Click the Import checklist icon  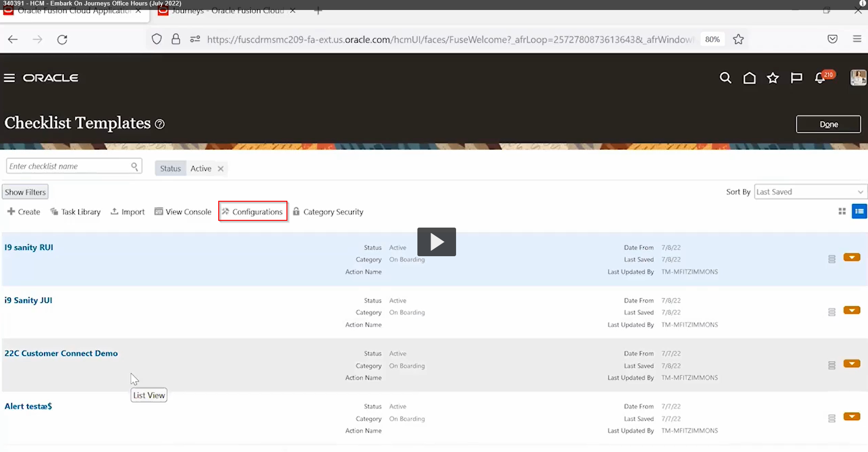click(127, 212)
